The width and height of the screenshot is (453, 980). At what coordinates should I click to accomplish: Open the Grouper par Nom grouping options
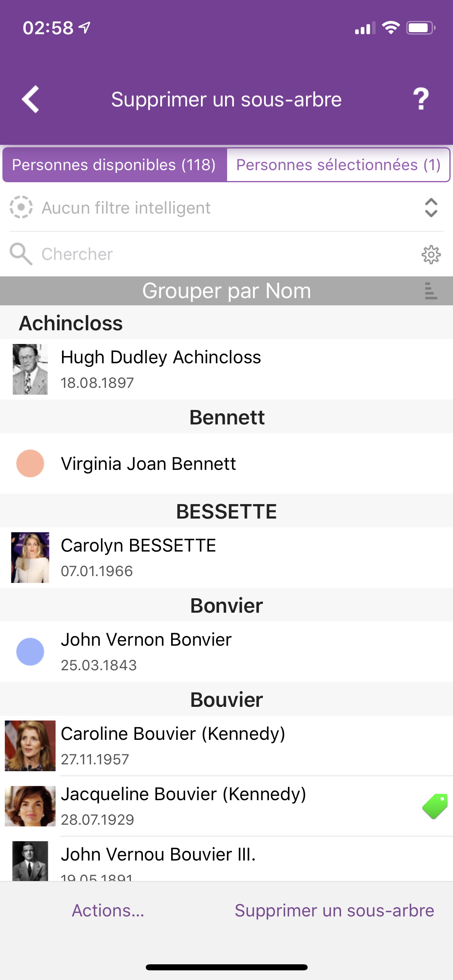click(226, 290)
